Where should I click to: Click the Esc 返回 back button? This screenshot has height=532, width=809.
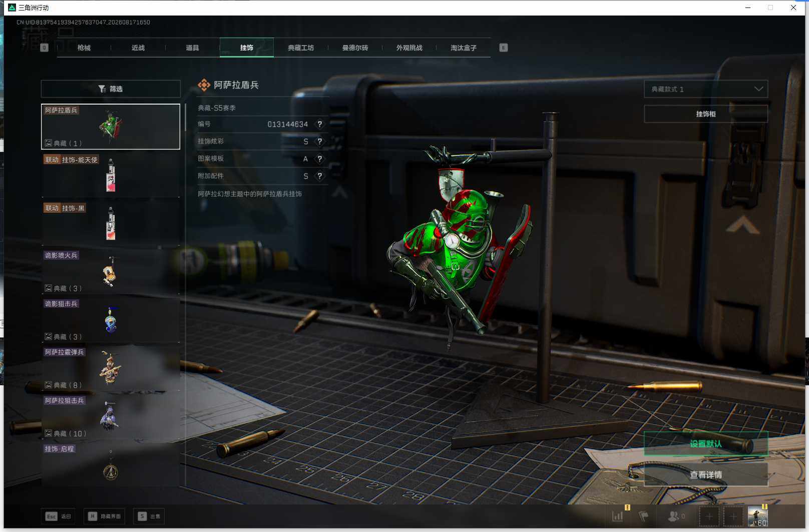[58, 516]
